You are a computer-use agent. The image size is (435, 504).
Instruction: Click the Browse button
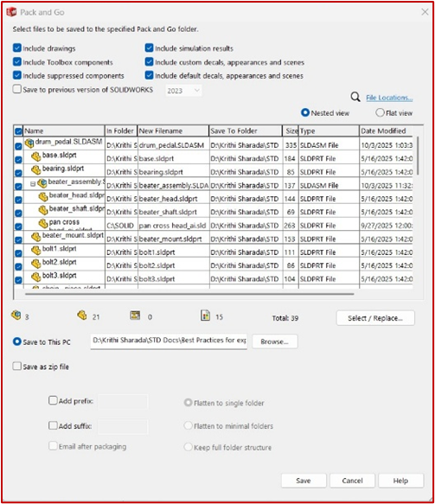[274, 341]
